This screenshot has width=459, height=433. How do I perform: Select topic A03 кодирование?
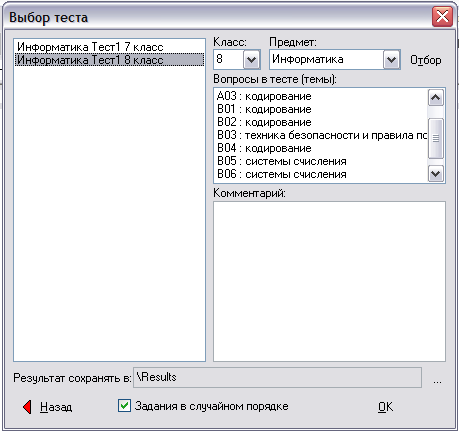[x=321, y=96]
